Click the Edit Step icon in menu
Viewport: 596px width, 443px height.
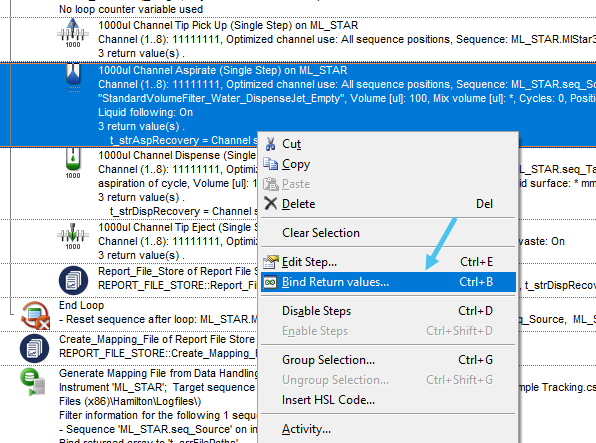[x=271, y=262]
